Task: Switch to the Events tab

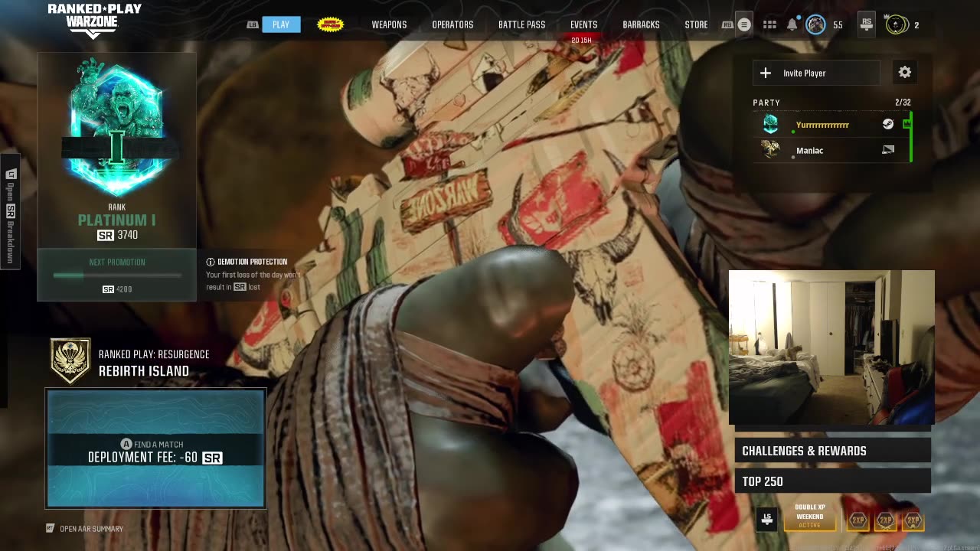Action: [583, 24]
